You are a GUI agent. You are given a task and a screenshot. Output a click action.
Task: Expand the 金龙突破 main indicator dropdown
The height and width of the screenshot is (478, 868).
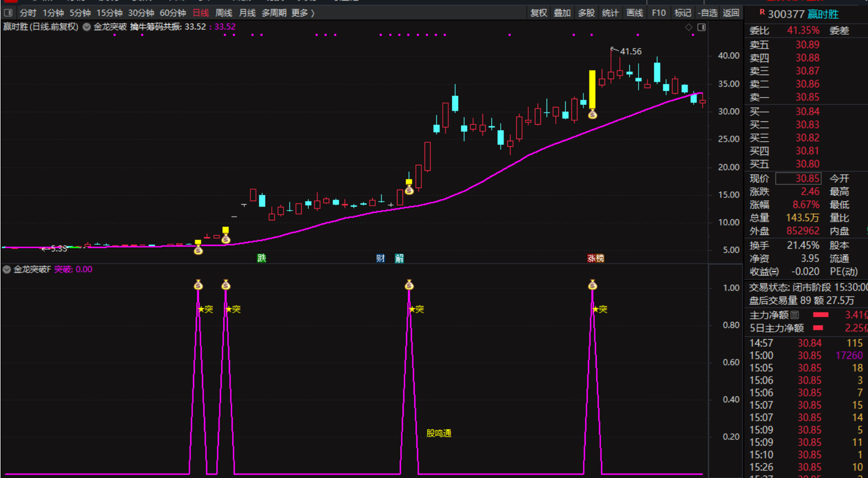[87, 27]
